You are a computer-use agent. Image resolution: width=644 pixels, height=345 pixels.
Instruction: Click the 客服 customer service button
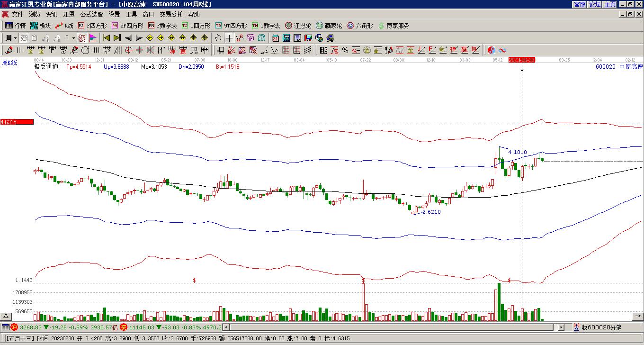pos(580,4)
